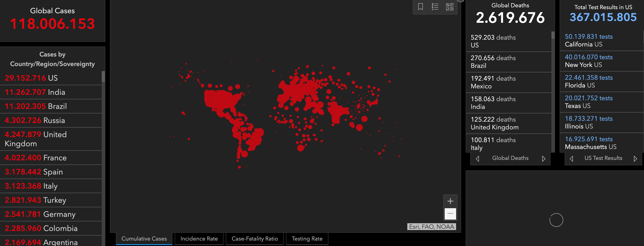The height and width of the screenshot is (246, 644).
Task: Click the Global Deaths list scrollbar thumb
Action: (x=553, y=35)
